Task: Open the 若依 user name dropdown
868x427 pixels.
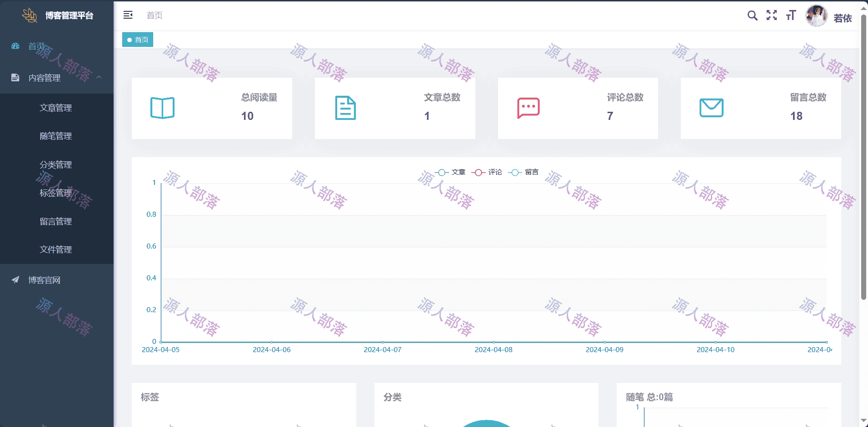Action: (x=843, y=18)
